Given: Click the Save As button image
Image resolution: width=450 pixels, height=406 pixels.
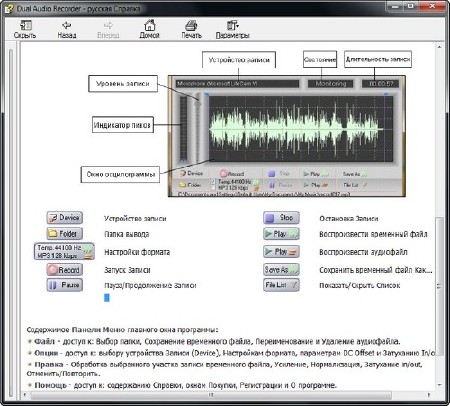Looking at the screenshot, I should [x=281, y=269].
